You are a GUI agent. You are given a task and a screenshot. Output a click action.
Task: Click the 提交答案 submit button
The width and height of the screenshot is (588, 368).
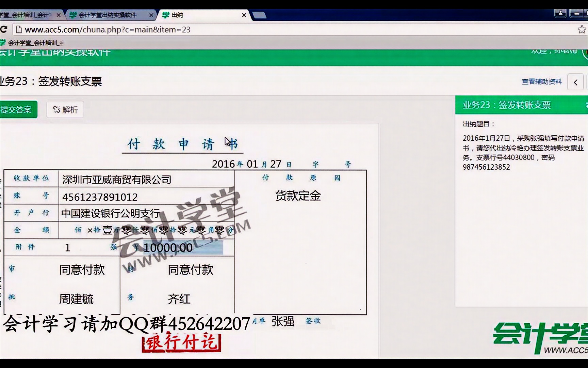click(x=18, y=109)
